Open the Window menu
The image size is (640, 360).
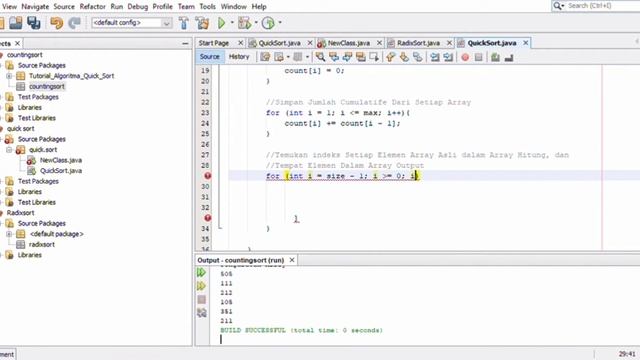coord(233,7)
